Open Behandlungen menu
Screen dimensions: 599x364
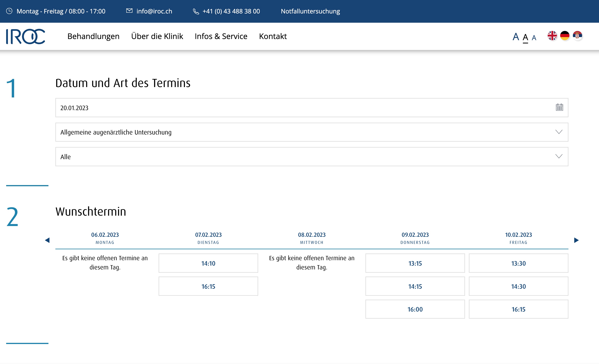(x=93, y=36)
